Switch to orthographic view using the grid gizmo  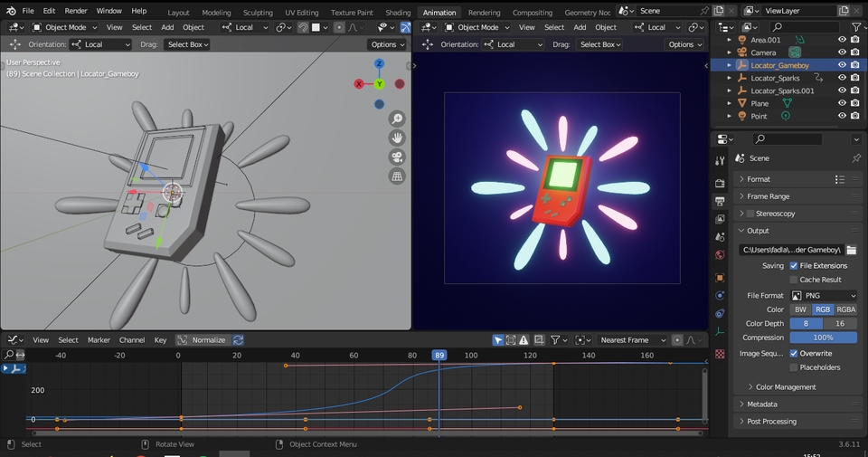397,176
